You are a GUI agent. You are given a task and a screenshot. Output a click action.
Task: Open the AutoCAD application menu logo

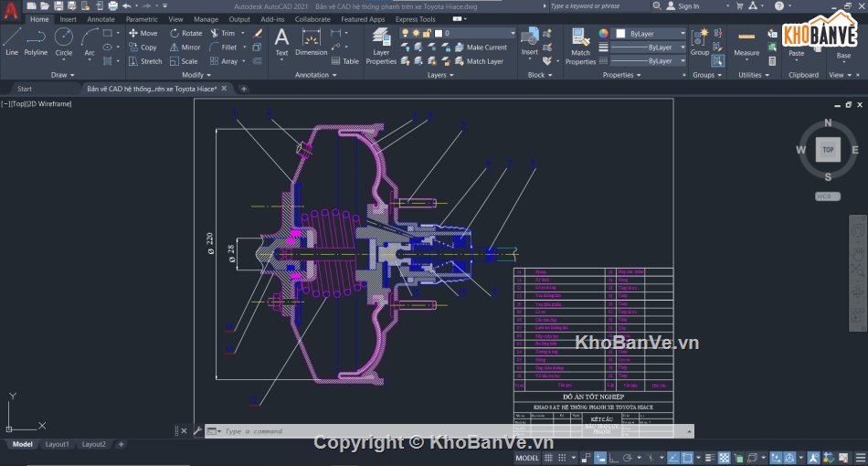[11, 10]
